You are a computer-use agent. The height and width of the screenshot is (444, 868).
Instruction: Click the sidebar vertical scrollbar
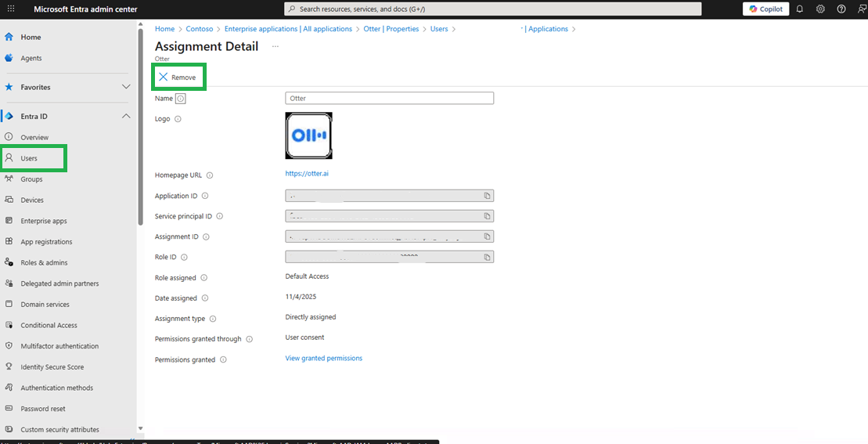(140, 128)
